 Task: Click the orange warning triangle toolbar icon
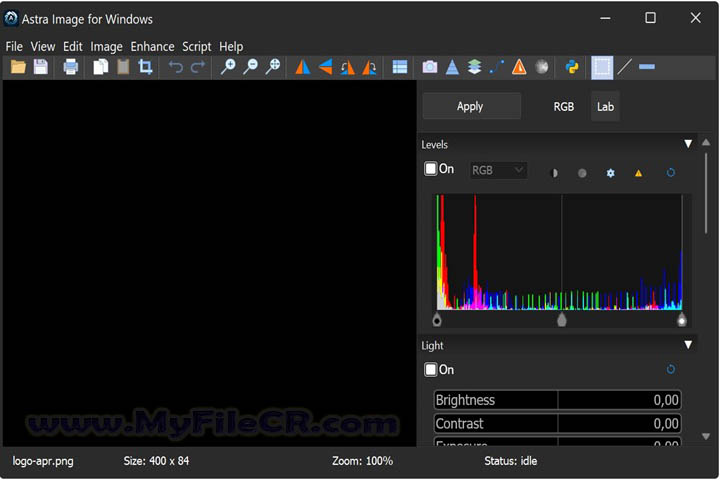tap(519, 67)
